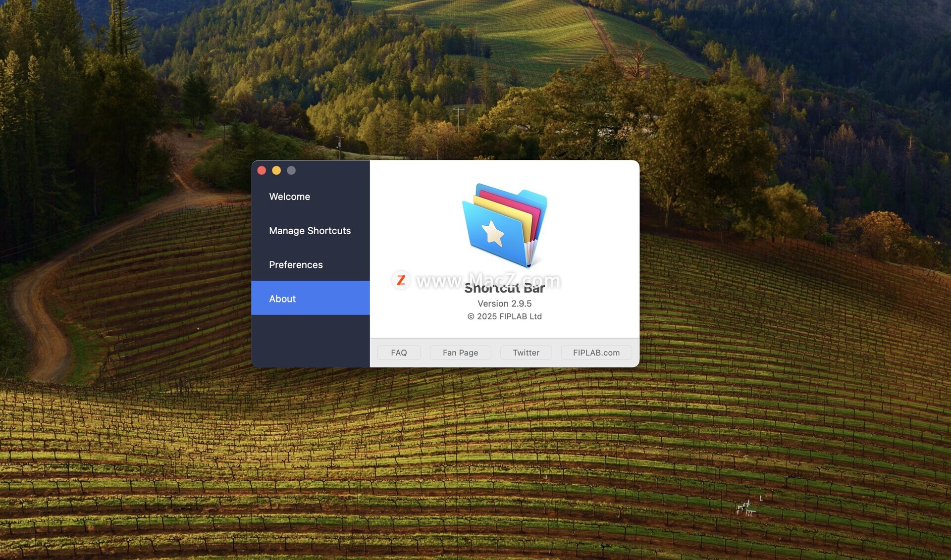Click the Twitter button
The width and height of the screenshot is (951, 560).
tap(526, 353)
